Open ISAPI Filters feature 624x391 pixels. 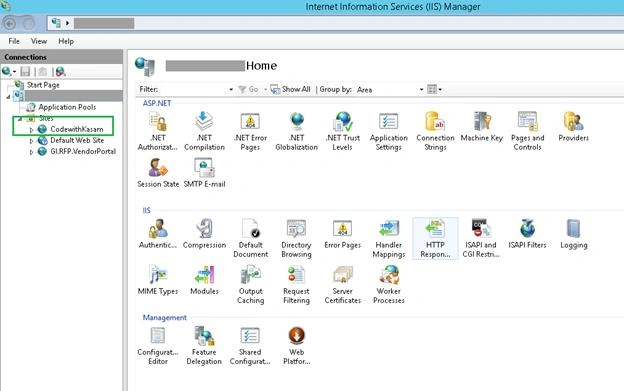point(527,233)
